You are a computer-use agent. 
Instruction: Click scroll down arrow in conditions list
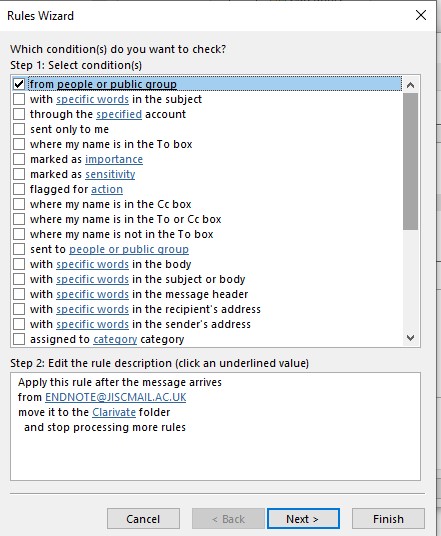pos(410,338)
